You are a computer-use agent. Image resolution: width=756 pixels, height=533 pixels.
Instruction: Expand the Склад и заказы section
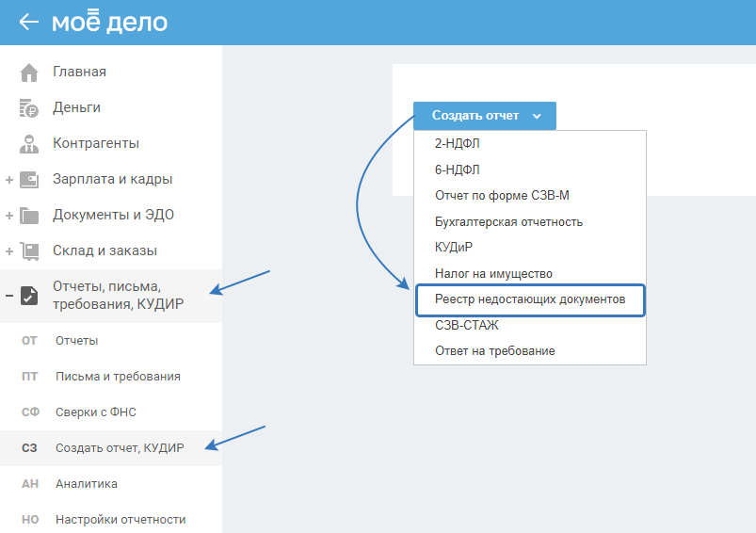click(8, 251)
